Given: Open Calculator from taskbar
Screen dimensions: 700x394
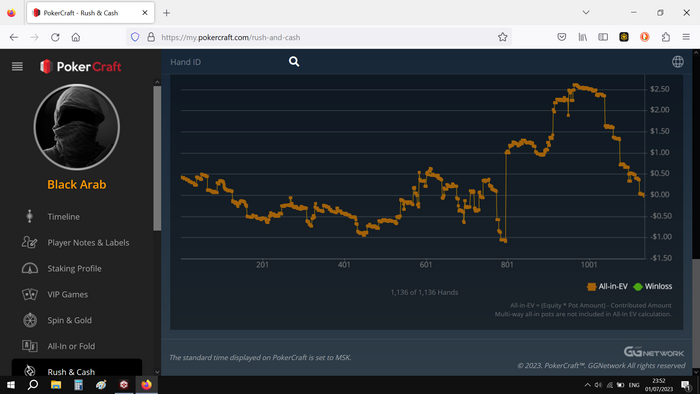Looking at the screenshot, I should coord(79,385).
